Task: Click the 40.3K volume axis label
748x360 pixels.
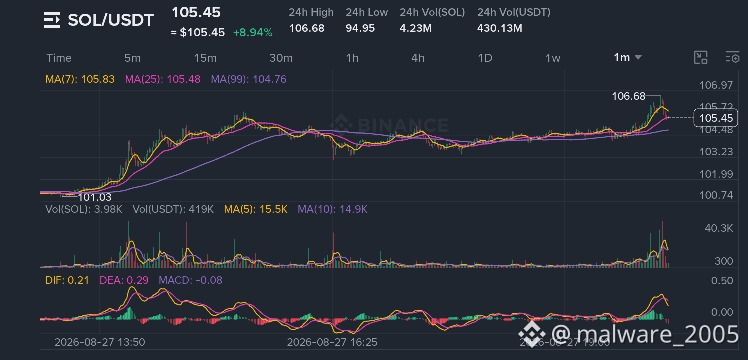Action: click(719, 228)
